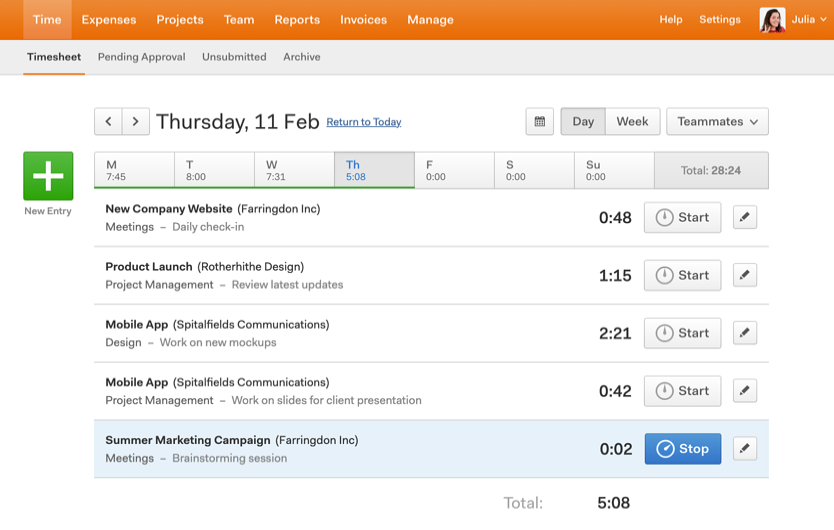Edit the Product Launch entry pencil icon
The width and height of the screenshot is (834, 530).
tap(744, 275)
